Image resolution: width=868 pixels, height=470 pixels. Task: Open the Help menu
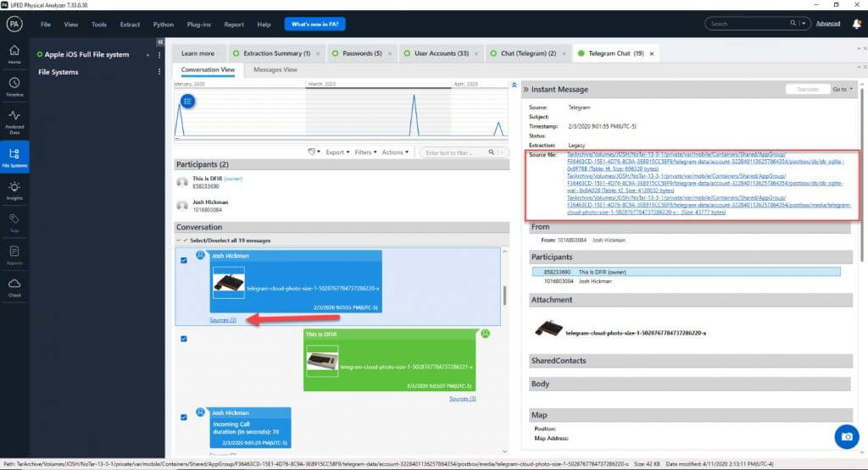point(264,25)
